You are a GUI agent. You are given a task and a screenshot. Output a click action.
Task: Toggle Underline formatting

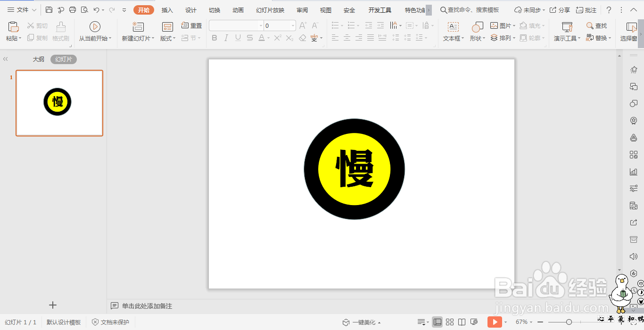pos(238,38)
